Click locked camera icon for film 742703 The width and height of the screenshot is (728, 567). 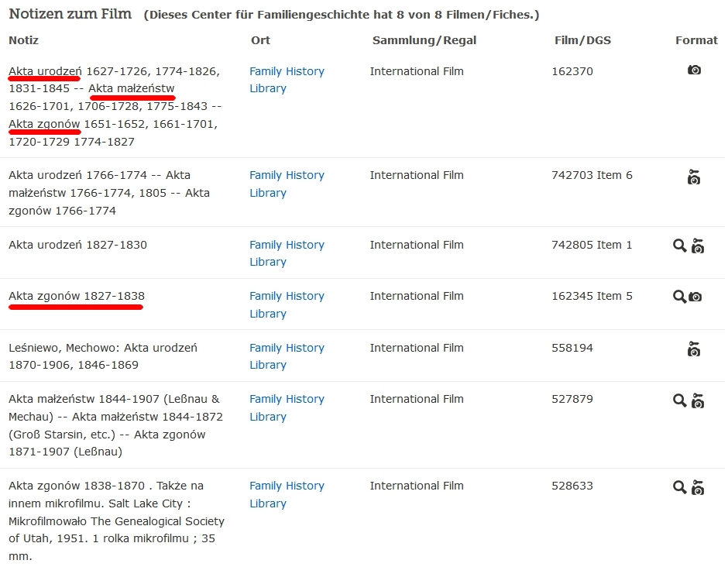(694, 177)
